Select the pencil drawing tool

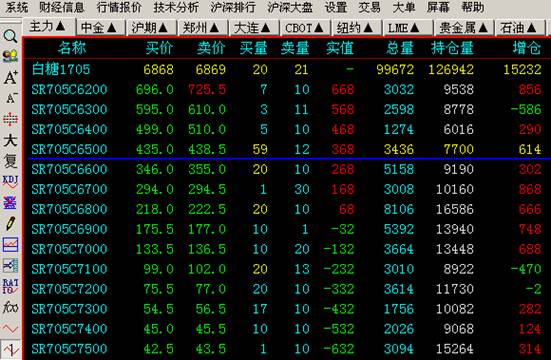(x=11, y=223)
